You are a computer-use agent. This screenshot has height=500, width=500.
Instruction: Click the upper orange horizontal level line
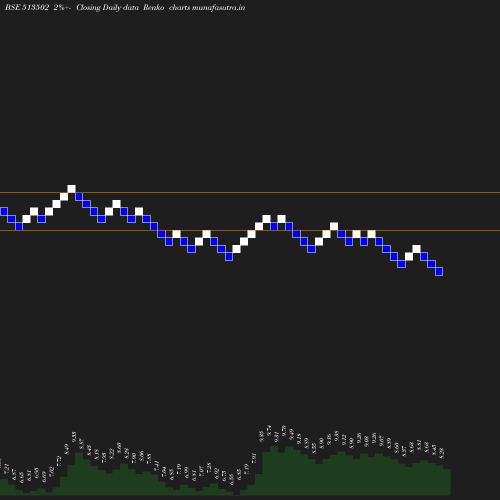tap(250, 192)
